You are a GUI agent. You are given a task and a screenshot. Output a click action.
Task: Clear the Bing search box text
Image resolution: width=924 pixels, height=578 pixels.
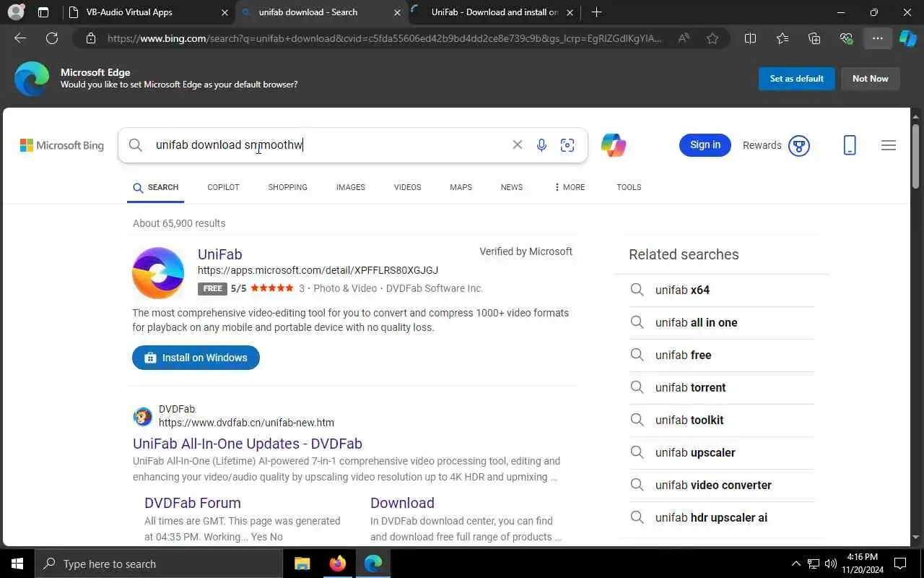click(x=517, y=145)
